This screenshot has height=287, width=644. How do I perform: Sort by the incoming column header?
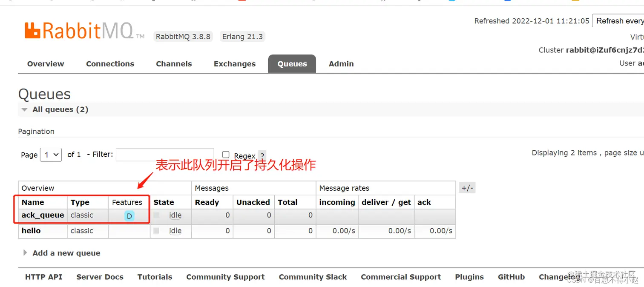(x=337, y=202)
